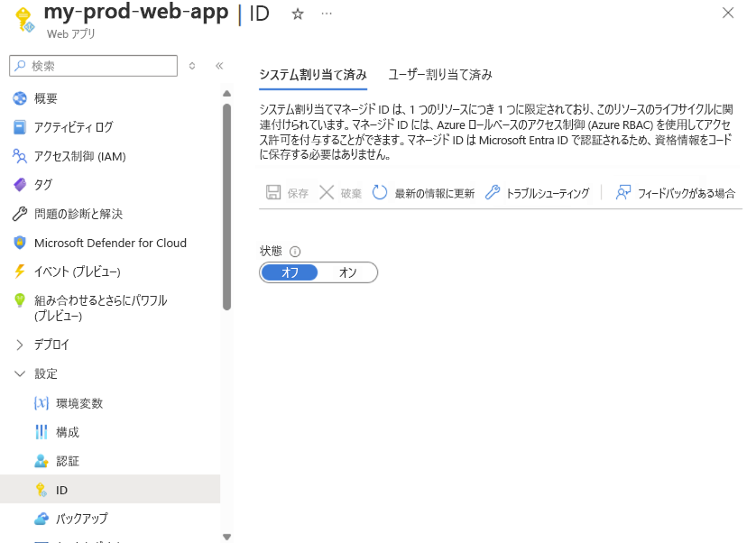Select the アクティビティログ icon

point(20,126)
